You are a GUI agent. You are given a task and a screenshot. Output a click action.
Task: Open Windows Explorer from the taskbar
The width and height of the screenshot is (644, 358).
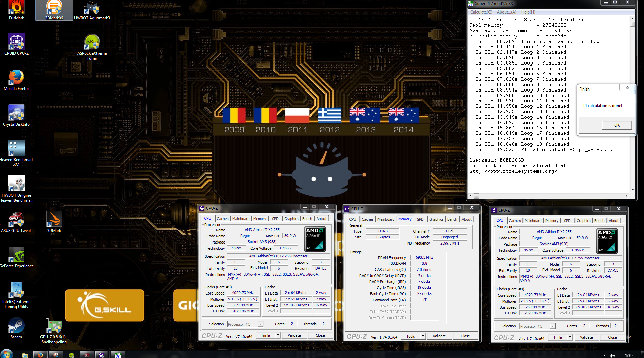point(25,355)
